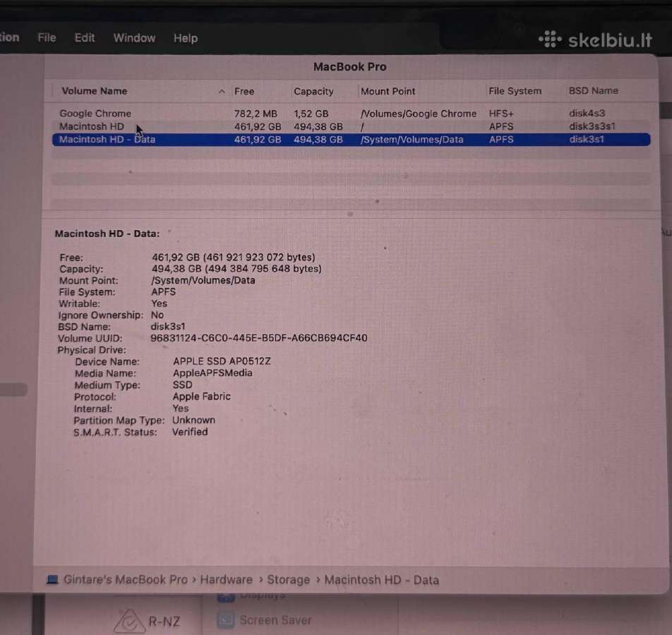Click the 782,2 MB free value

tap(256, 114)
